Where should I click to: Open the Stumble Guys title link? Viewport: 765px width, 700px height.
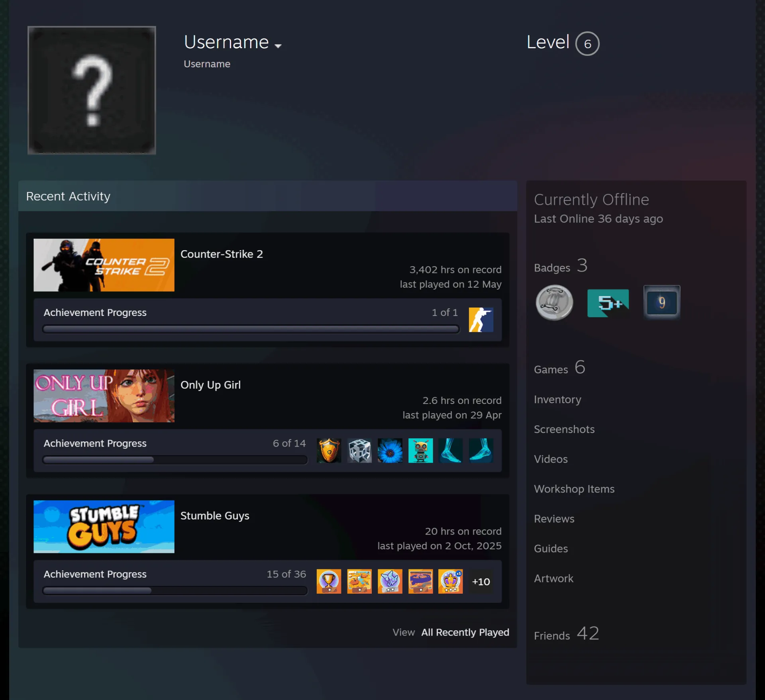pyautogui.click(x=215, y=516)
